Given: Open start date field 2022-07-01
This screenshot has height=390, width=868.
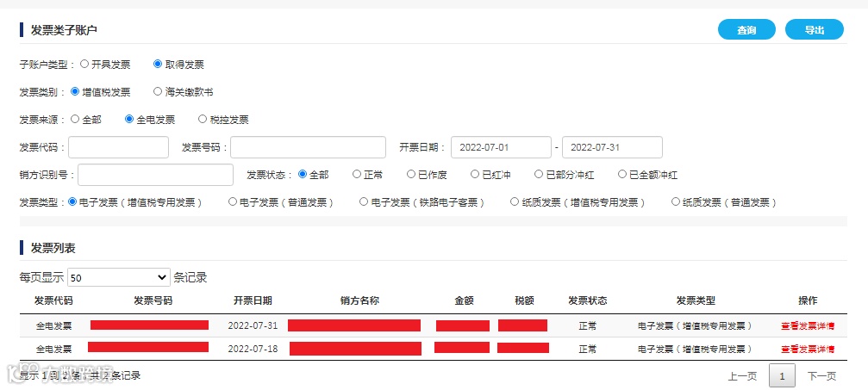Looking at the screenshot, I should (501, 147).
